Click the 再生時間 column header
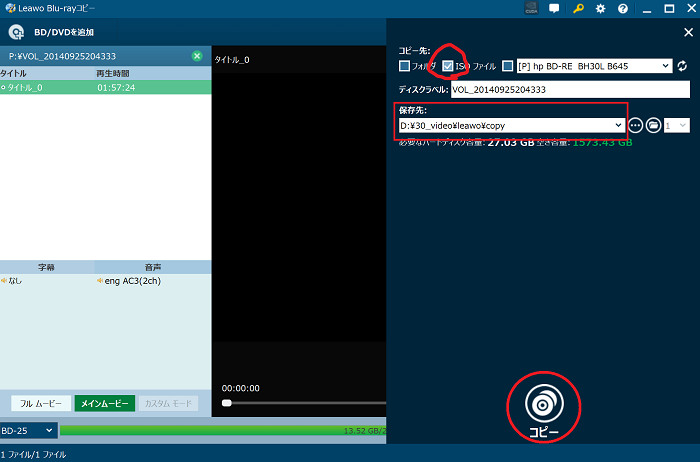Image resolution: width=700 pixels, height=462 pixels. pyautogui.click(x=113, y=73)
